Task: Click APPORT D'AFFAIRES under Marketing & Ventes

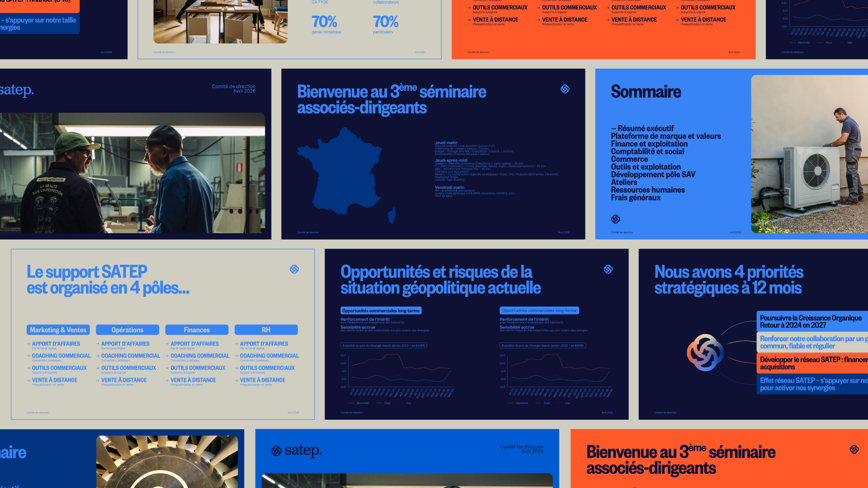Action: coord(56,344)
